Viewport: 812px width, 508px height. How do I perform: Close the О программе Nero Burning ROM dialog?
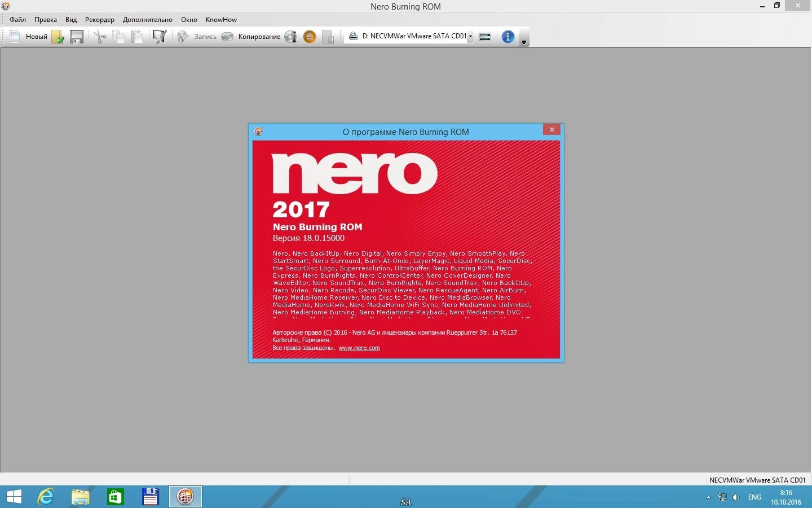point(552,129)
